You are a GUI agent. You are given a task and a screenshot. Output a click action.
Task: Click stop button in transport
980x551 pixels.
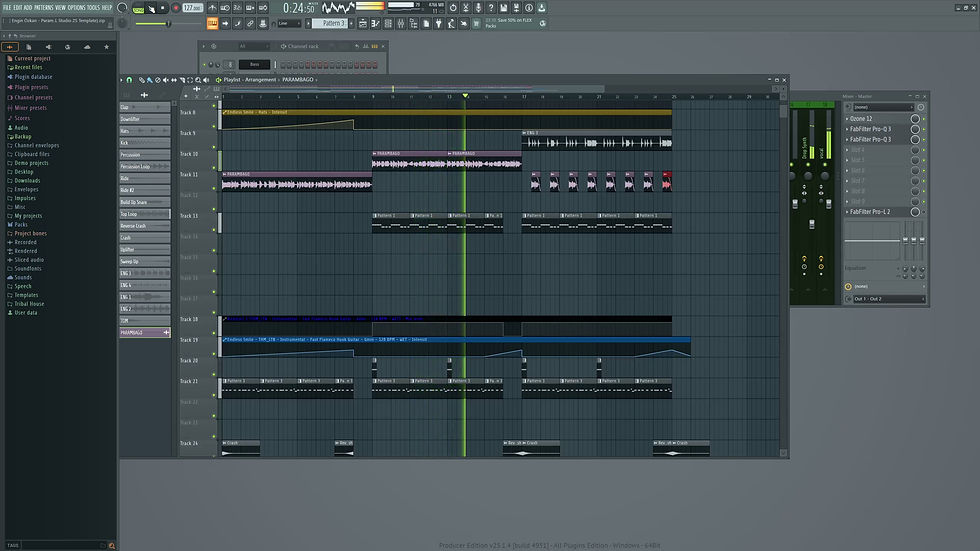162,8
